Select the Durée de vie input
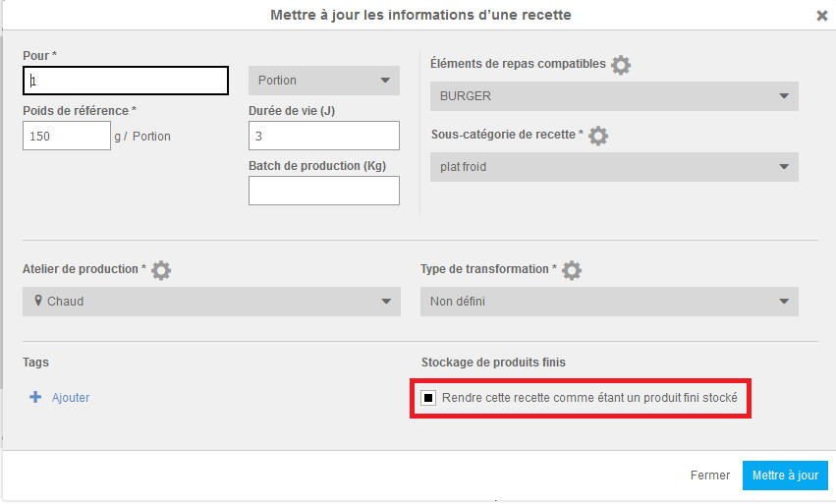Screen dimensions: 836x504 [324, 136]
